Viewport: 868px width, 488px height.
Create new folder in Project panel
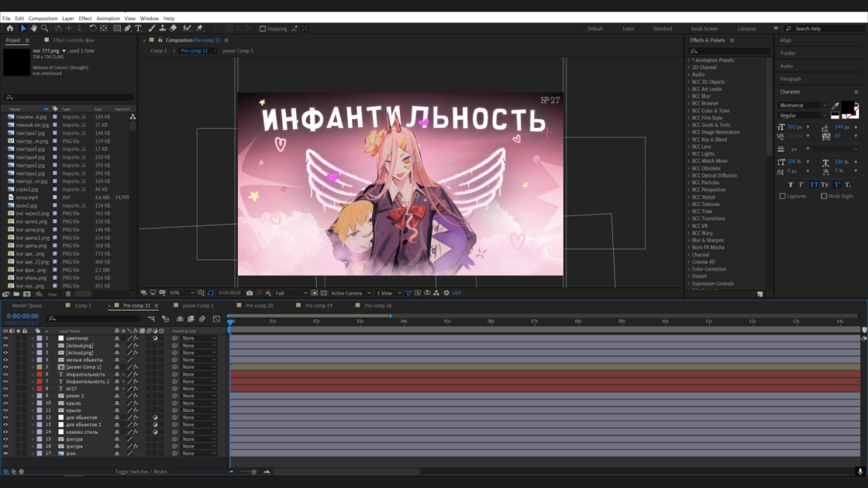(x=16, y=294)
